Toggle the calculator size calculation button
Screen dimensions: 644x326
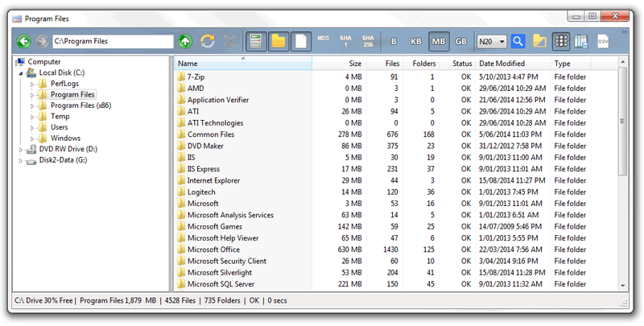pyautogui.click(x=256, y=42)
